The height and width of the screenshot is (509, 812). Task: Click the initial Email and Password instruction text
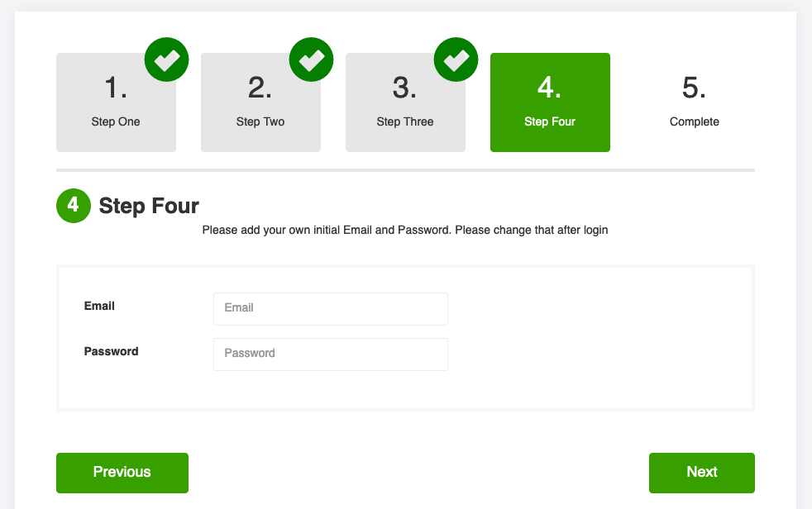tap(405, 231)
